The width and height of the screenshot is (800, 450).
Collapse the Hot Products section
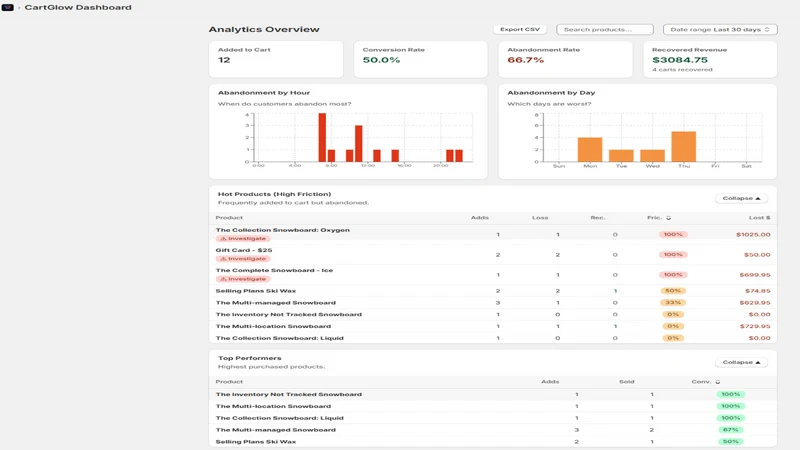741,198
